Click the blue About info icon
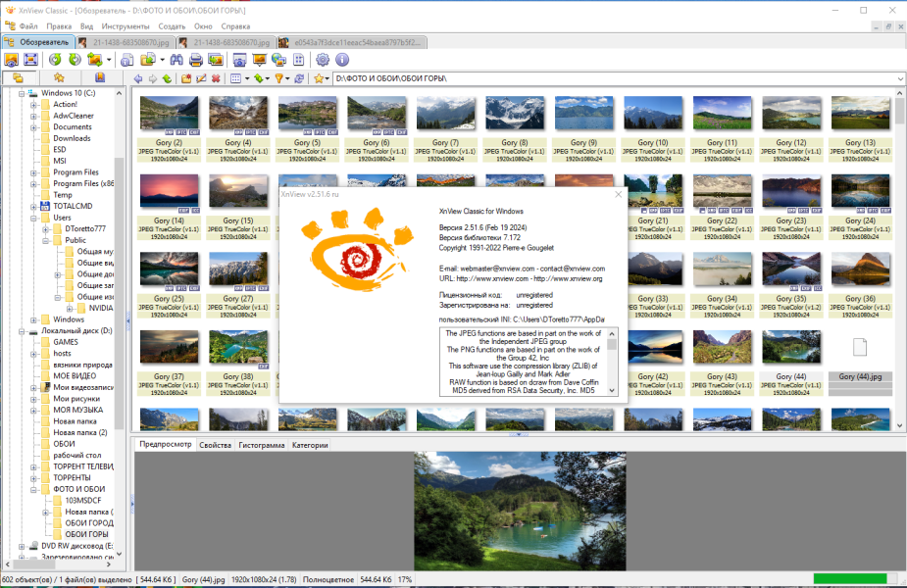Image resolution: width=907 pixels, height=588 pixels. coord(342,60)
